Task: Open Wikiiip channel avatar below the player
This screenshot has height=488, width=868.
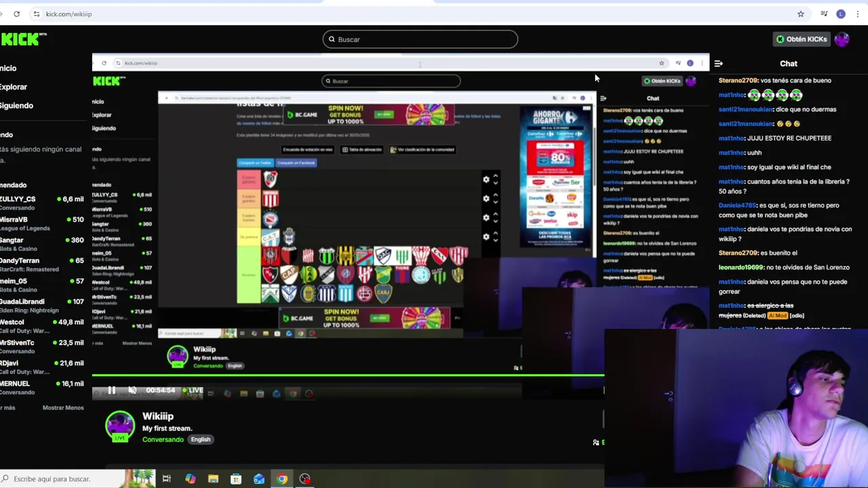Action: click(120, 427)
